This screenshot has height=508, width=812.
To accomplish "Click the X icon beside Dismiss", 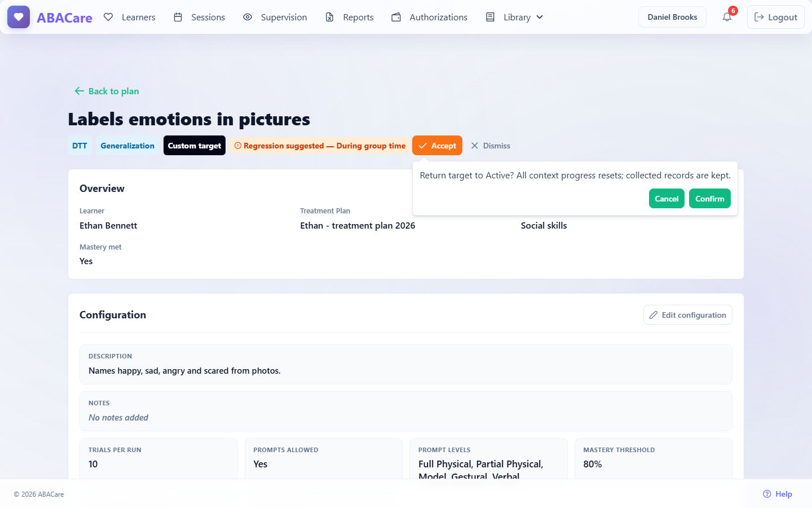I will [475, 146].
